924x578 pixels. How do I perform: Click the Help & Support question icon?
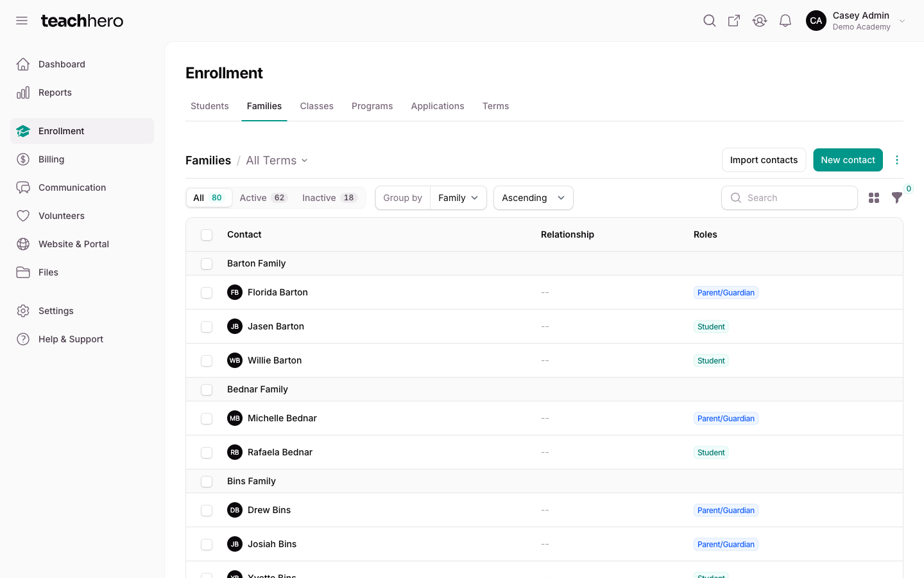pyautogui.click(x=23, y=339)
